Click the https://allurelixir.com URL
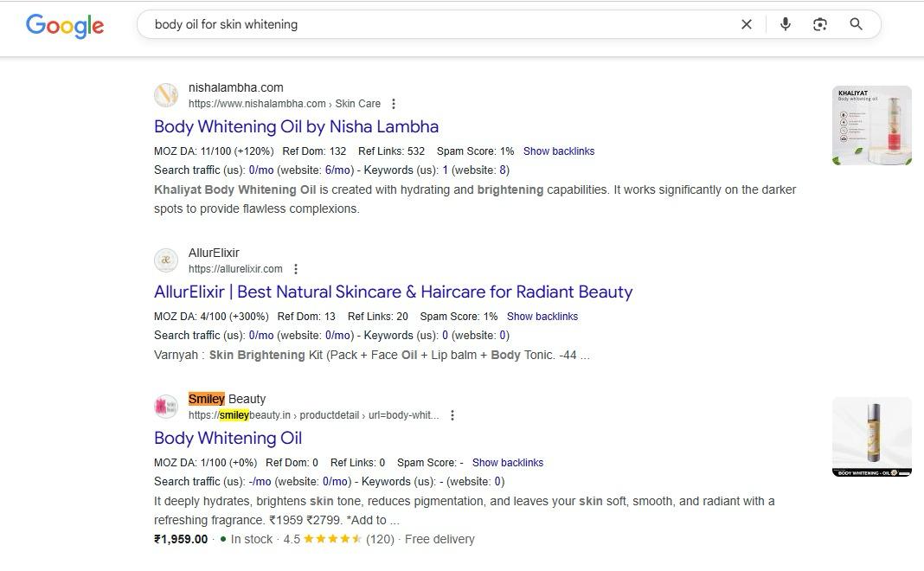924x571 pixels. tap(235, 269)
